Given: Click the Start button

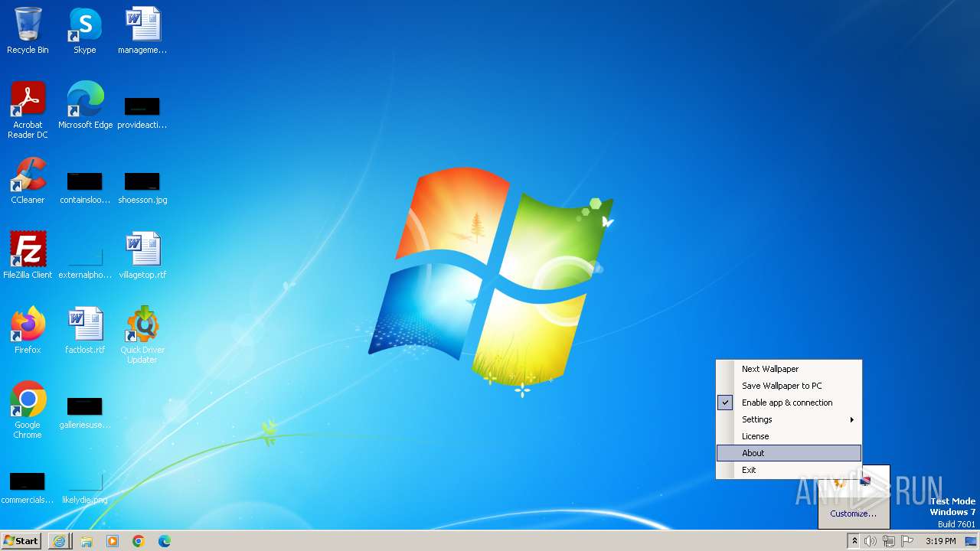Looking at the screenshot, I should 21,541.
